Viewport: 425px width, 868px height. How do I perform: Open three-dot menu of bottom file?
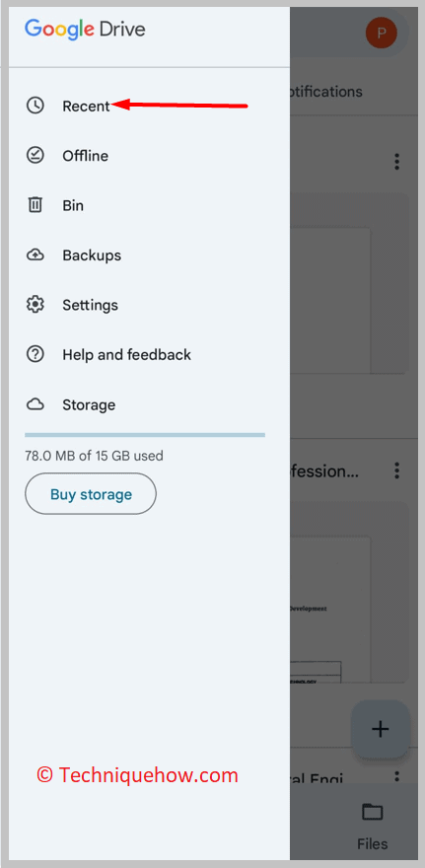point(396,777)
